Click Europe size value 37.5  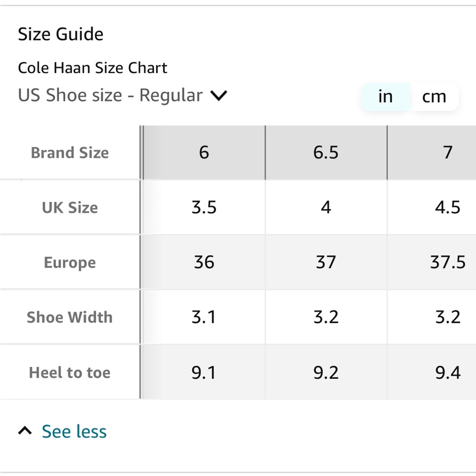[x=447, y=262]
